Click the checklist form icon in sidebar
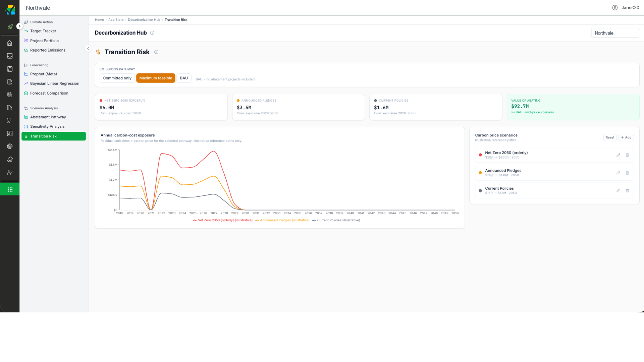 (10, 69)
